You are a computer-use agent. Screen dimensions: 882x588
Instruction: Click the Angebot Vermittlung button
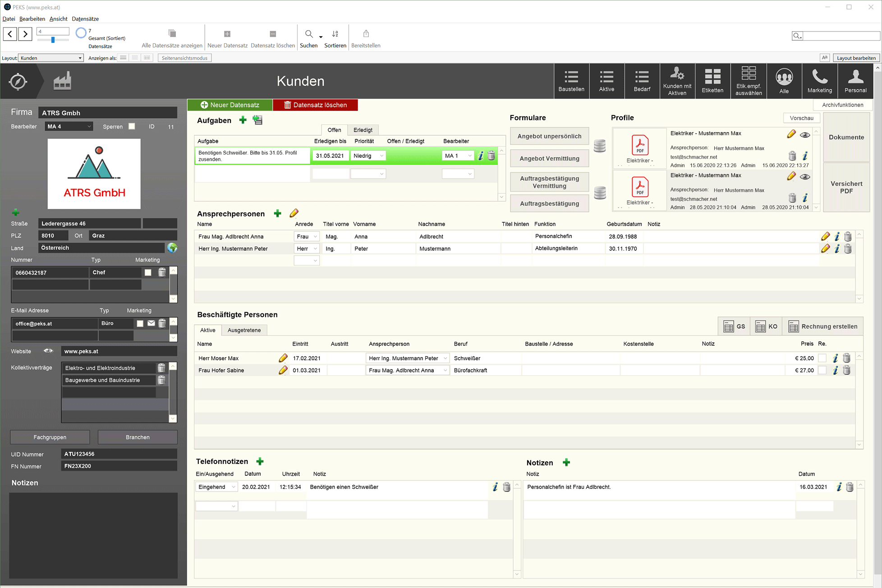coord(549,159)
